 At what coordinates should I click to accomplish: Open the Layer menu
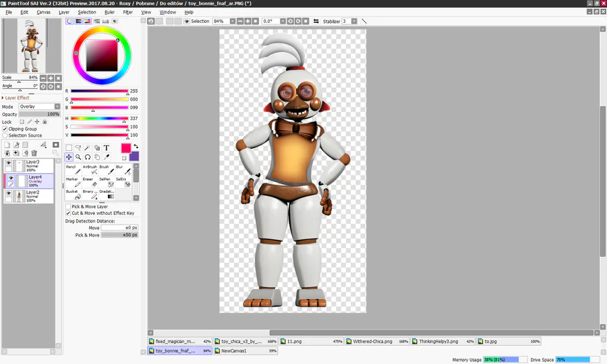tap(64, 12)
